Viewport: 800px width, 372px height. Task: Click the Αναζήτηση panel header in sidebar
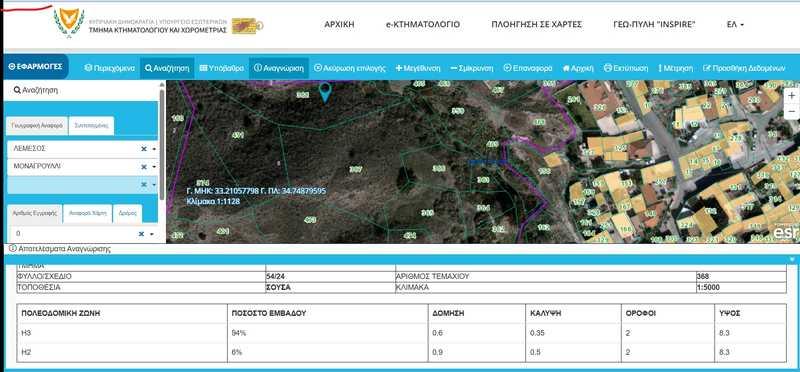(x=36, y=90)
